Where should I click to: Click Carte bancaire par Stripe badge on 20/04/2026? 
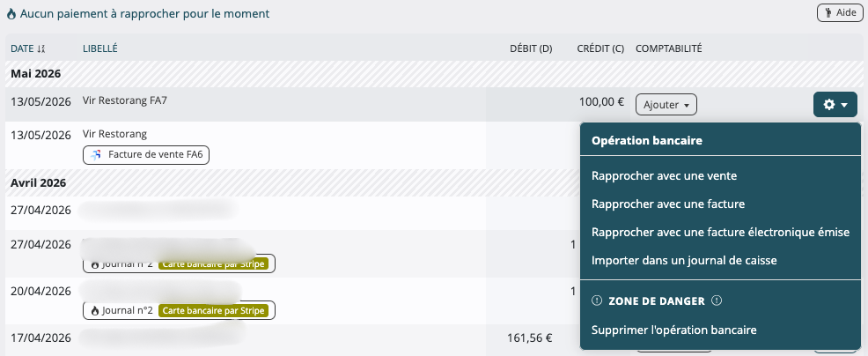click(x=214, y=310)
